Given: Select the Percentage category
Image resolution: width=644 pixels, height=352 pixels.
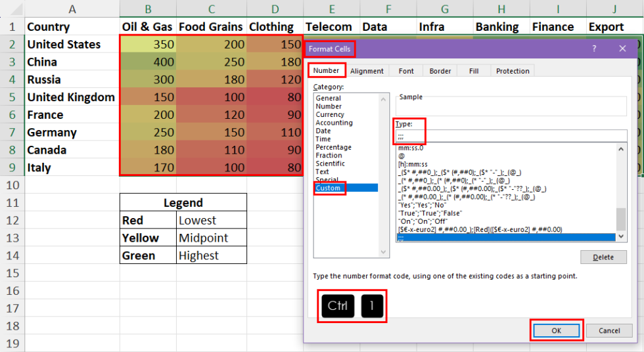Looking at the screenshot, I should point(334,147).
